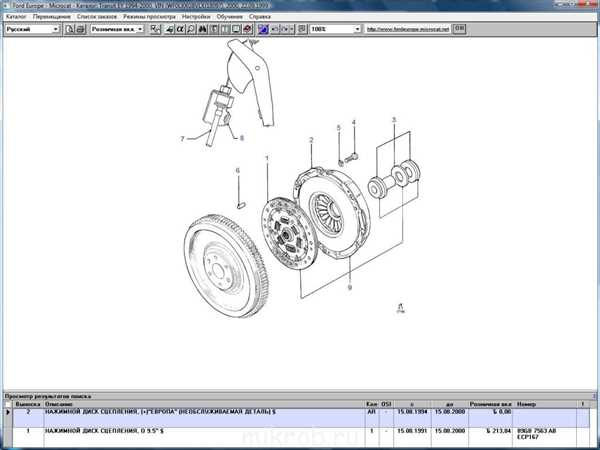Select callout 7 in diagram
600x450 pixels.
183,139
